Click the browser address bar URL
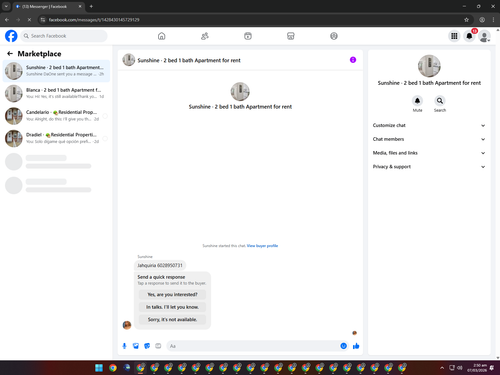 pos(94,20)
